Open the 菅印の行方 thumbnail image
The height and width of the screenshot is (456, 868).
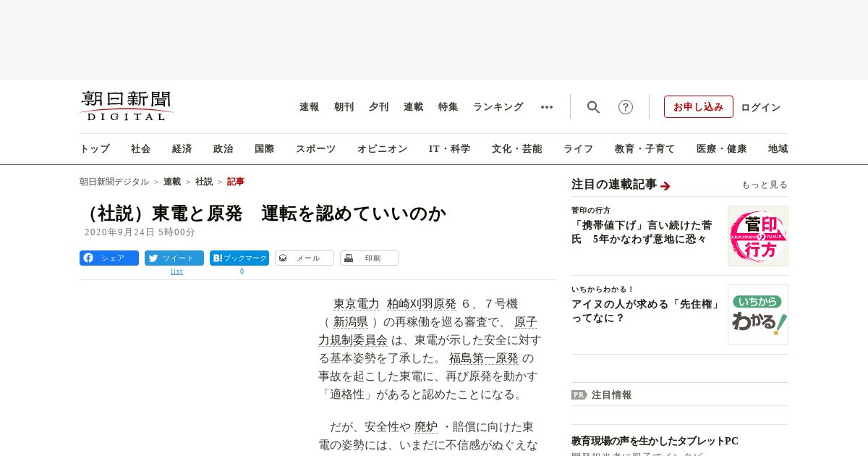pos(758,236)
